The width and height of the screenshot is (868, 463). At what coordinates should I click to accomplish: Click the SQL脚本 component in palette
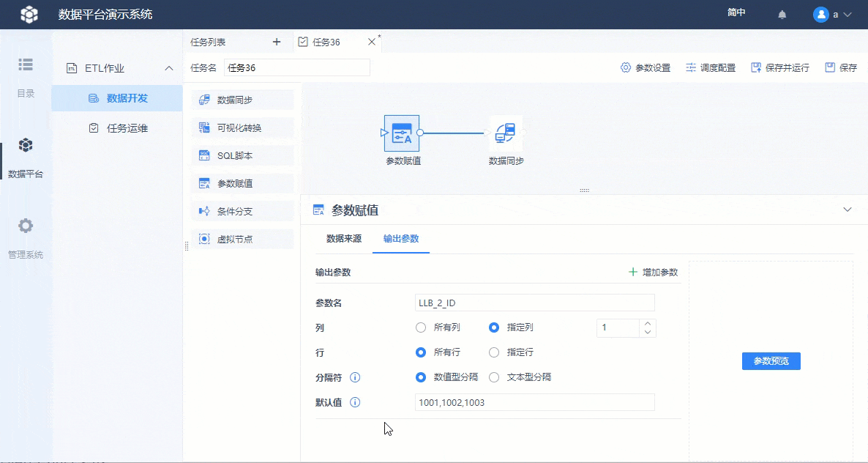[x=242, y=155]
